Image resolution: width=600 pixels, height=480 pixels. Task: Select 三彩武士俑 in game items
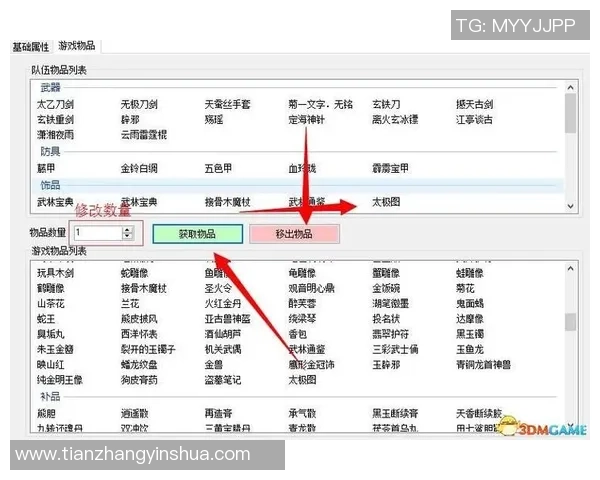(x=395, y=349)
